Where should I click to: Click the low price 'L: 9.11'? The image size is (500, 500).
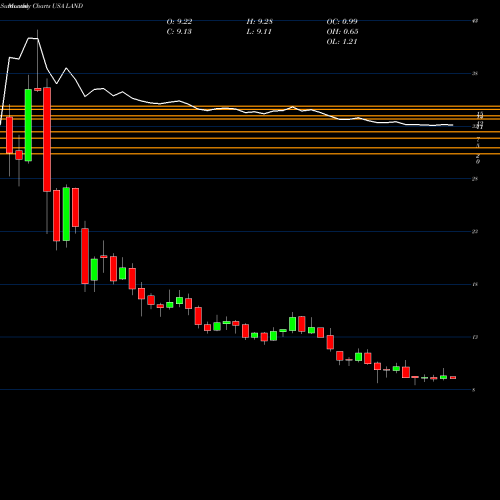(x=259, y=32)
